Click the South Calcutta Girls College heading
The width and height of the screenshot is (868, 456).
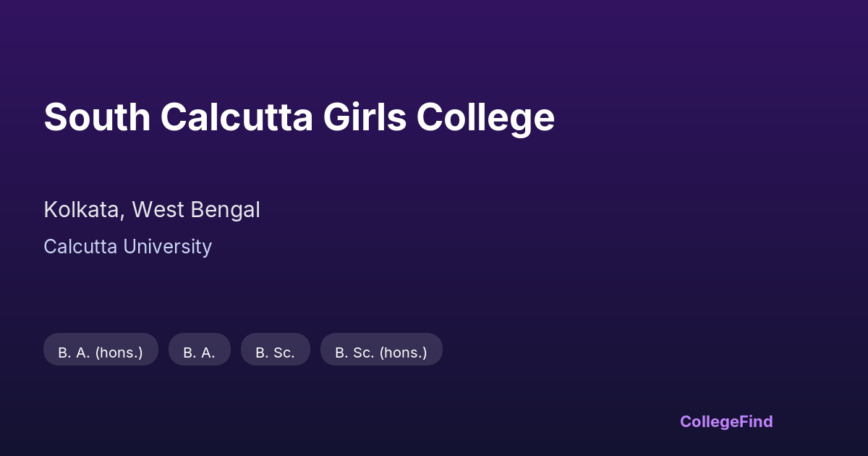point(299,117)
